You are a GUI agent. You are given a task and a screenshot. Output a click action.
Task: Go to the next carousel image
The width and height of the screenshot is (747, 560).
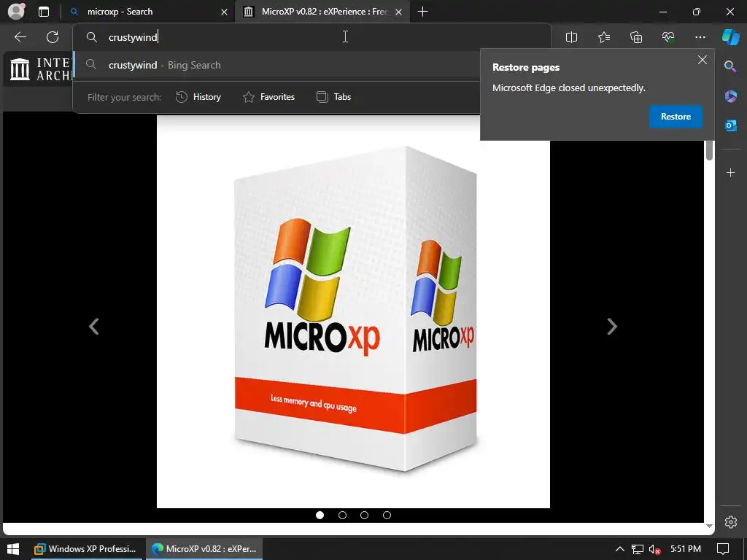612,327
